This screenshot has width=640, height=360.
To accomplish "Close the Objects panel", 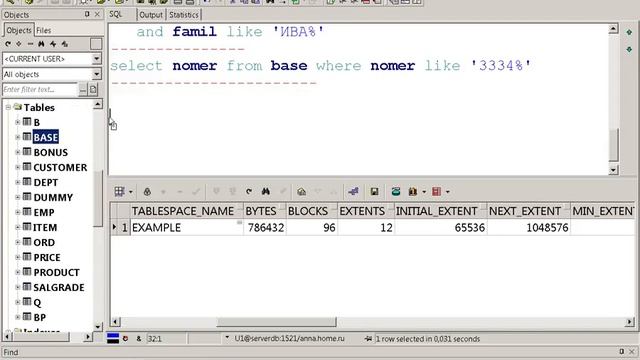I will (x=97, y=14).
